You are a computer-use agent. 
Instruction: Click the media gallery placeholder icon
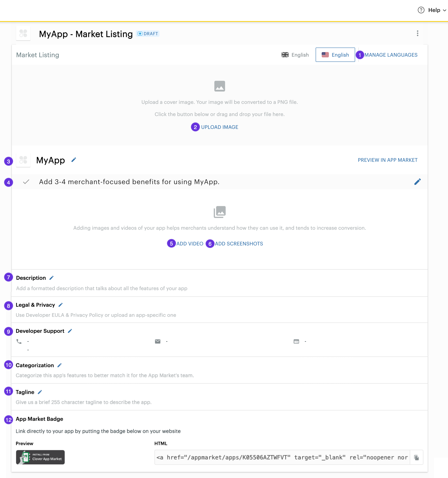220,212
